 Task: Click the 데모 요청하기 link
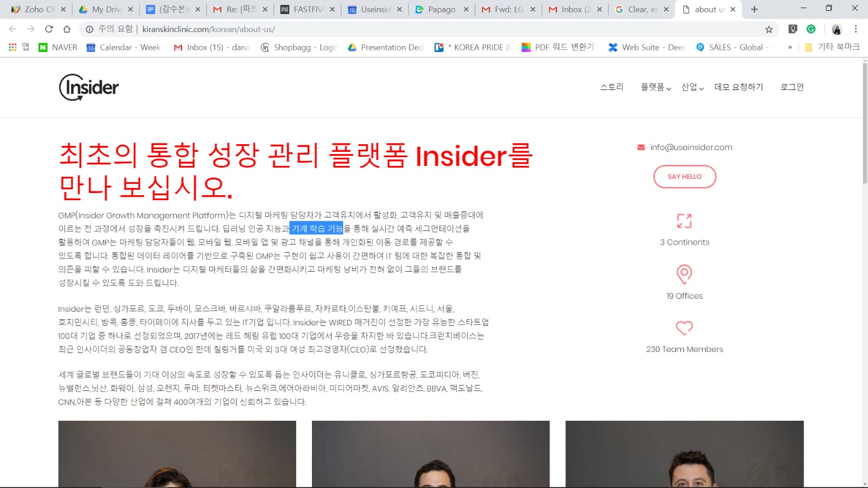738,87
